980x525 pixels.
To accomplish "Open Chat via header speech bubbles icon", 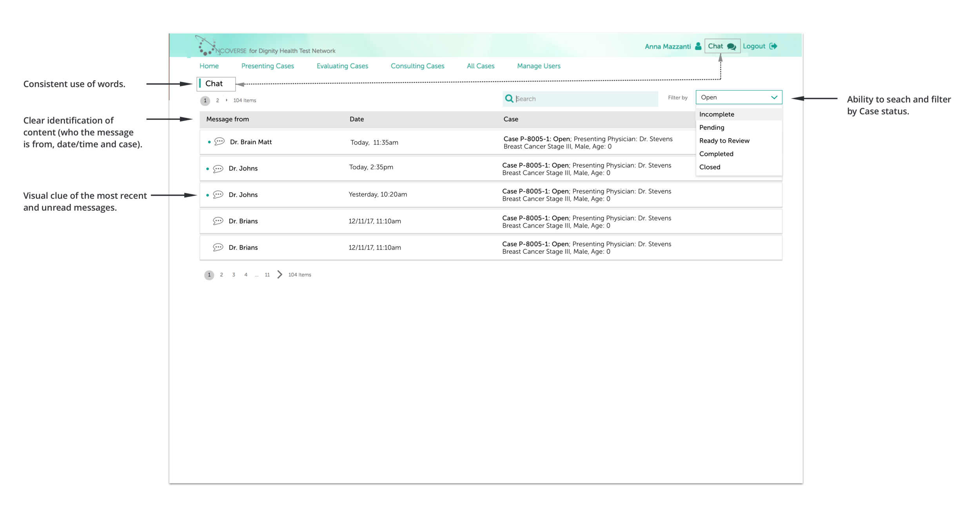I will (x=731, y=46).
